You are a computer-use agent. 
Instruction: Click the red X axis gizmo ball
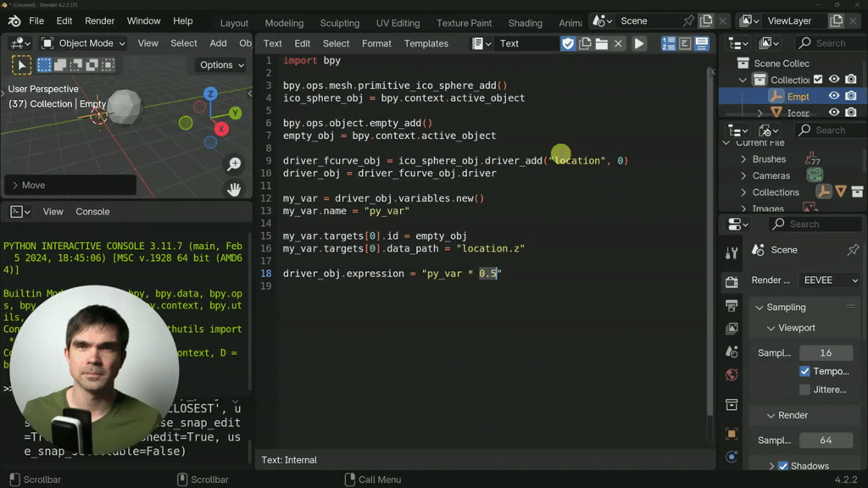pyautogui.click(x=221, y=130)
